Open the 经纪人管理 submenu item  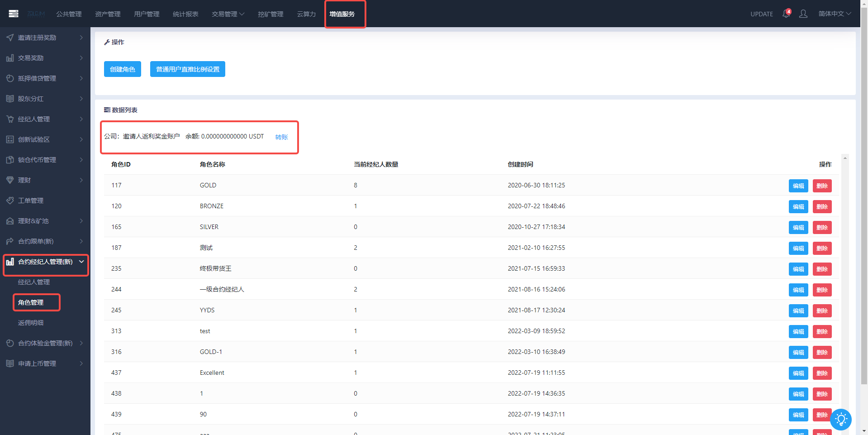(x=34, y=282)
